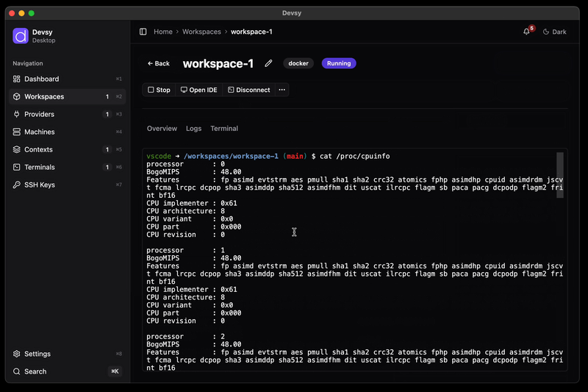Click the ⌘K search shortcut badge
588x392 pixels.
115,371
